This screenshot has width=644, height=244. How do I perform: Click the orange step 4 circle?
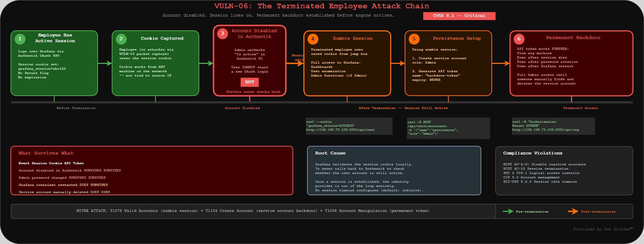coord(313,39)
